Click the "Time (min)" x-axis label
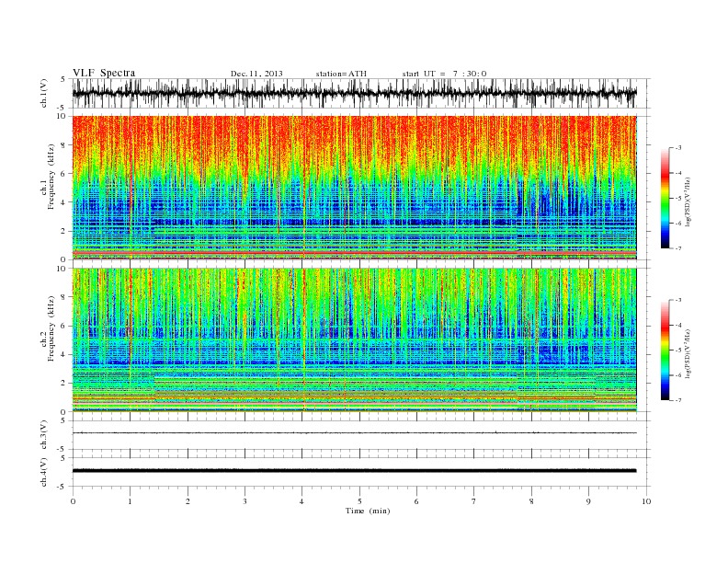728x563 pixels. pyautogui.click(x=368, y=511)
